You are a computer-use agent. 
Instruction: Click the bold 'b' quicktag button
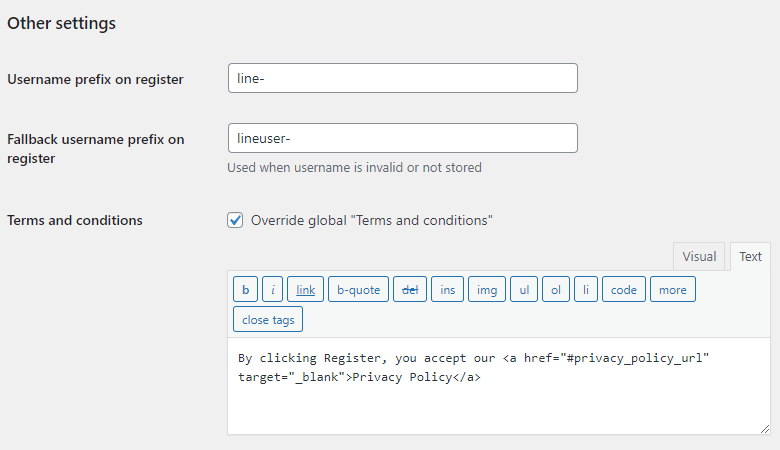[x=246, y=290]
